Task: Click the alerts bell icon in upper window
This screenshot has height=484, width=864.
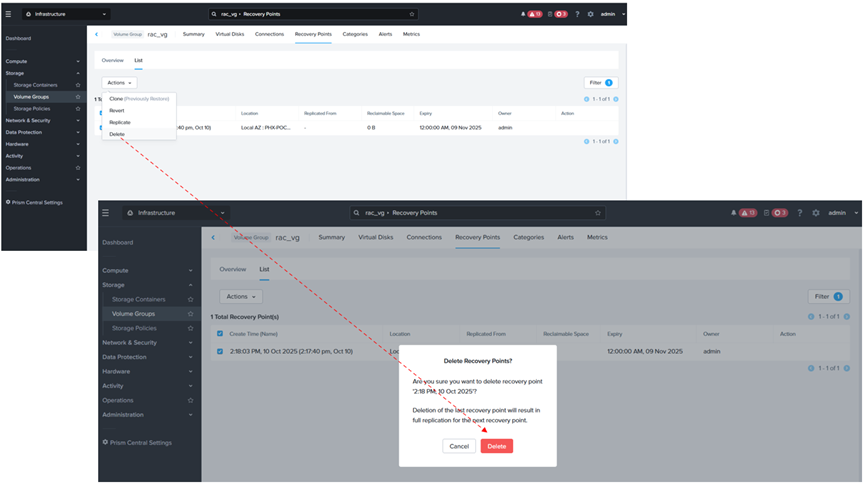Action: [522, 14]
